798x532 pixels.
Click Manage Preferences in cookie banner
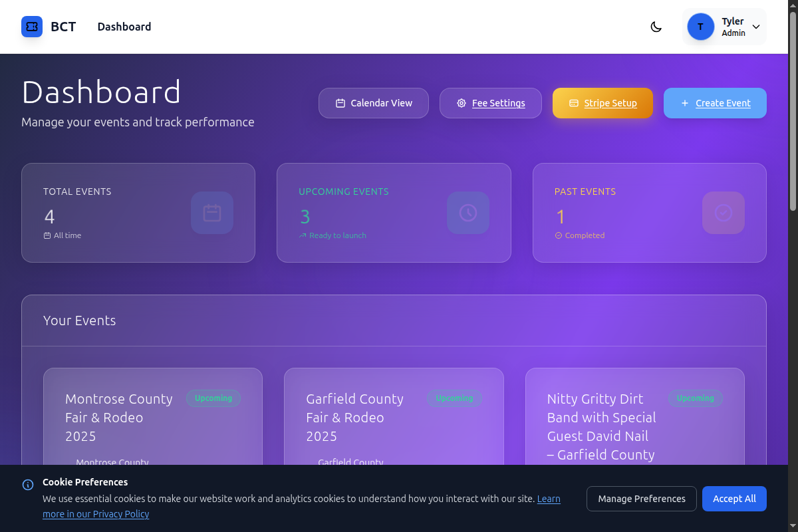point(641,499)
